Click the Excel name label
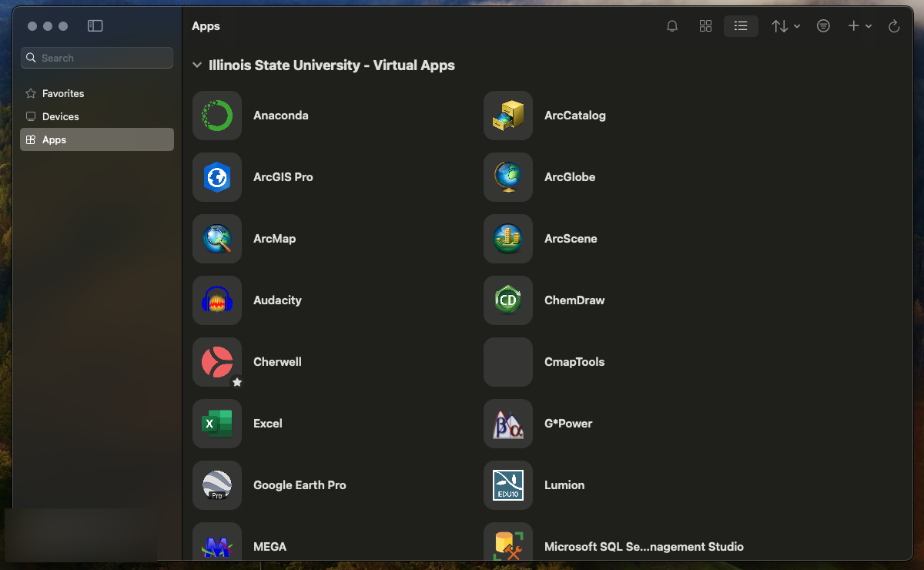This screenshot has height=570, width=924. (268, 424)
